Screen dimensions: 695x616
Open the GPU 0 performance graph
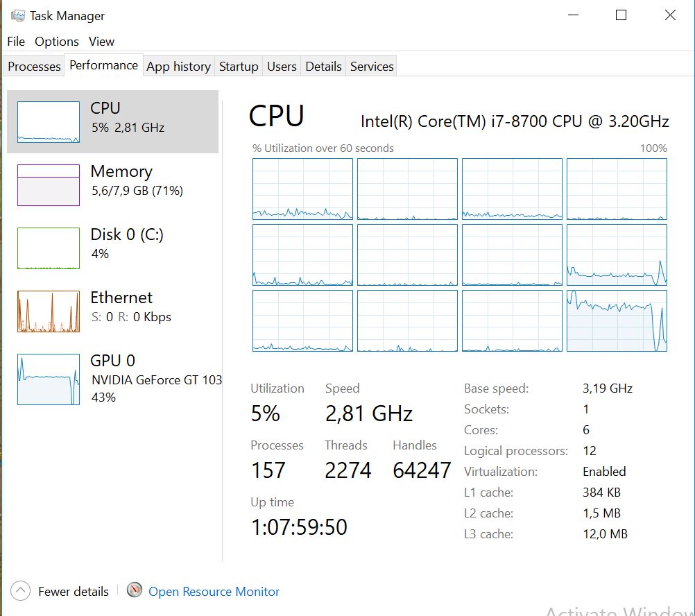tap(49, 379)
